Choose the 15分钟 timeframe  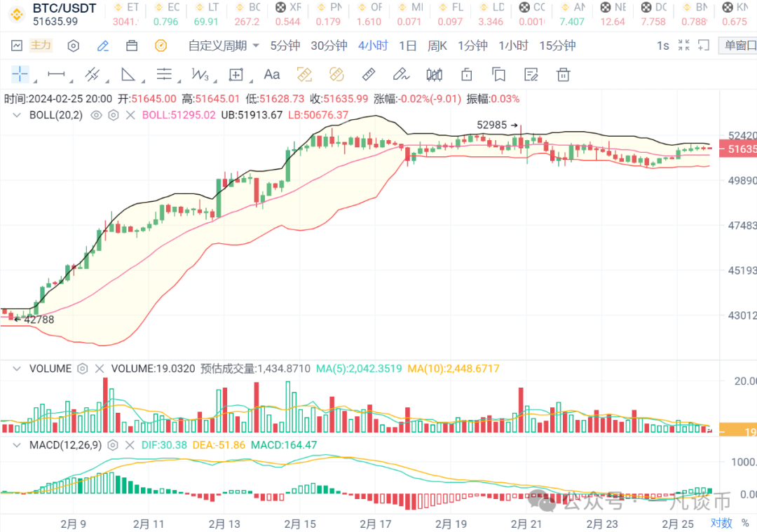point(557,46)
